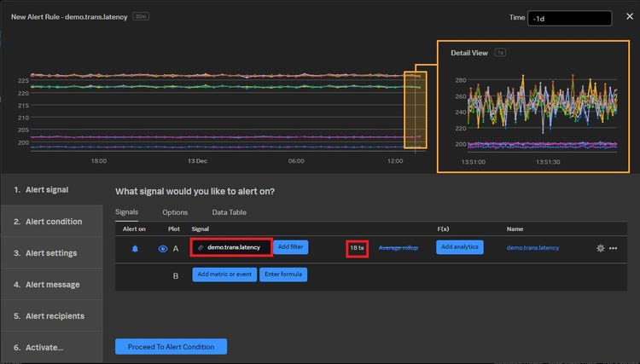This screenshot has height=364, width=640.
Task: Open the gear settings for plot A
Action: pyautogui.click(x=601, y=248)
